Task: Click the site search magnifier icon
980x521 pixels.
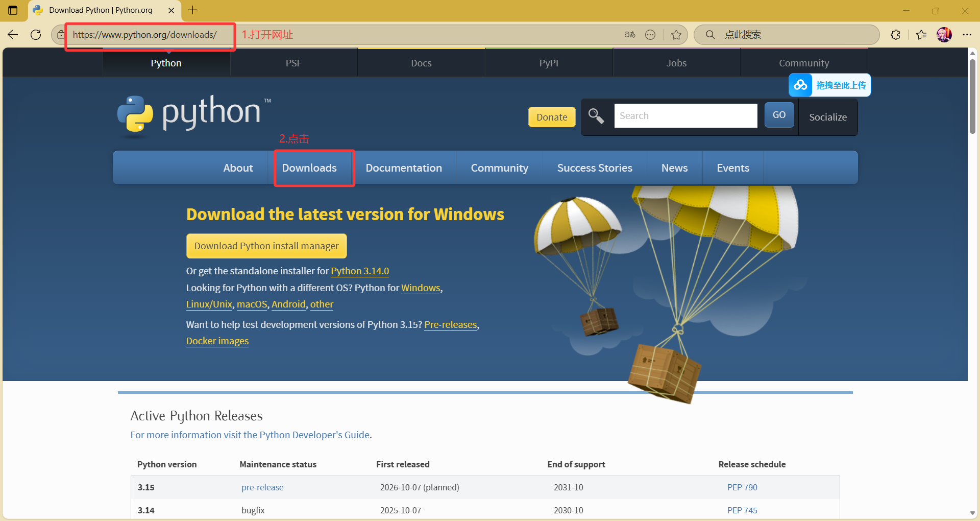Action: 596,116
